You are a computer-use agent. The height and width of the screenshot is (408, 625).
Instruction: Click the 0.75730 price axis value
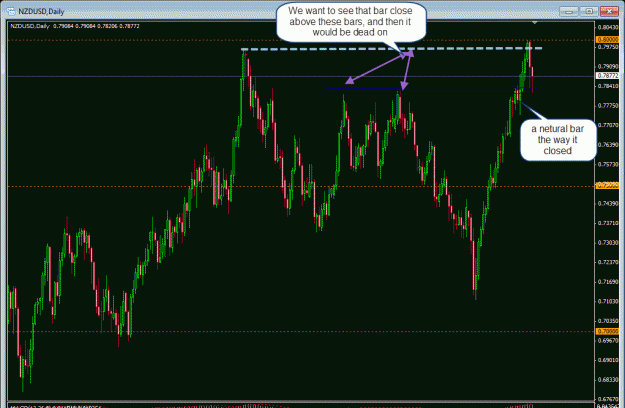pyautogui.click(x=607, y=164)
